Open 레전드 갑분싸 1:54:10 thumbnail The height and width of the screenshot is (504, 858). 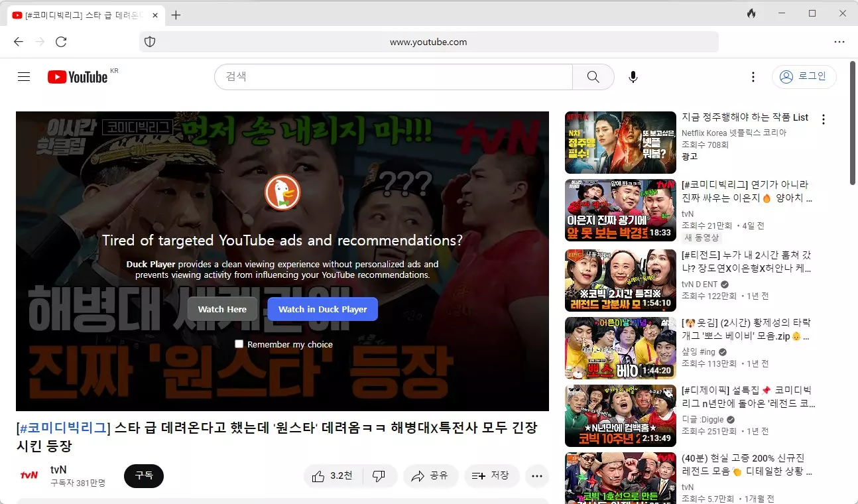621,281
